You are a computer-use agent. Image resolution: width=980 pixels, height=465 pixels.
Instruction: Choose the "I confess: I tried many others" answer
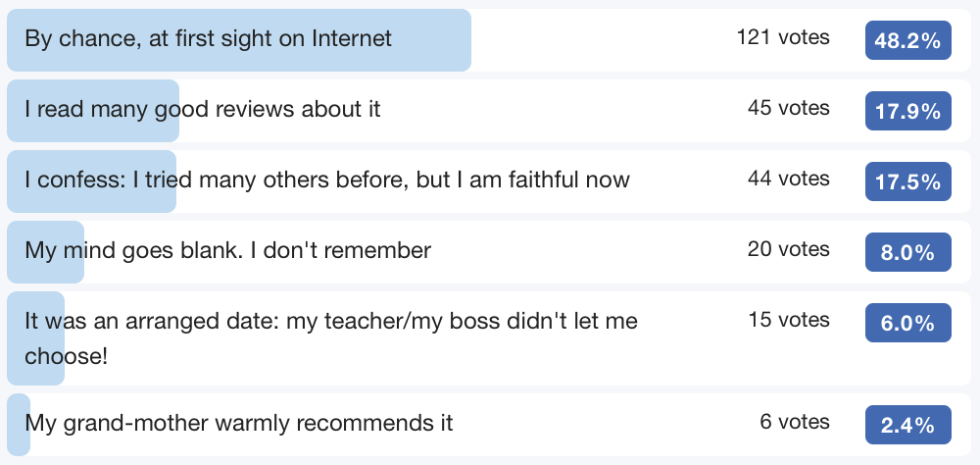326,180
